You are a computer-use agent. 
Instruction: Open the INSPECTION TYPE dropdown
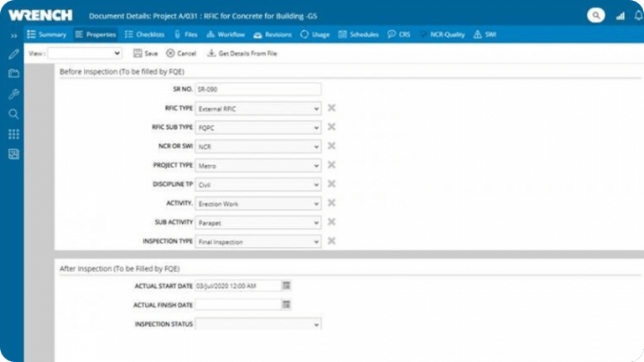pyautogui.click(x=258, y=241)
